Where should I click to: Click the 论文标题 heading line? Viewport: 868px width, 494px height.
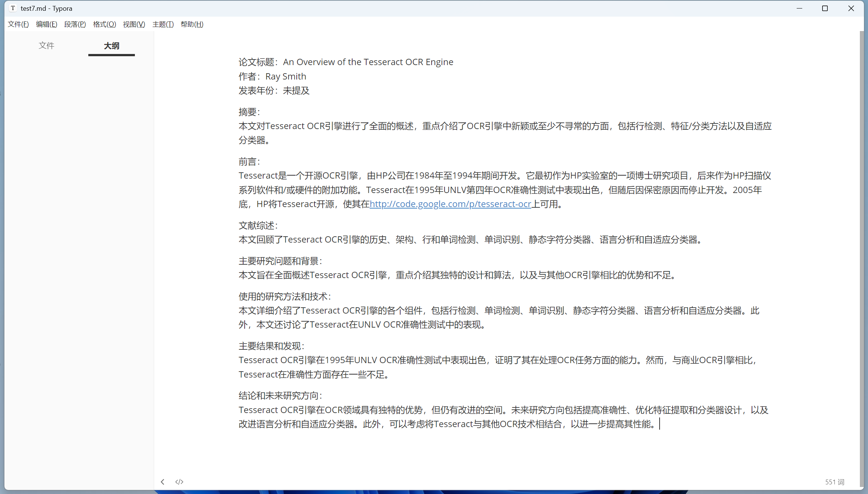pyautogui.click(x=346, y=62)
